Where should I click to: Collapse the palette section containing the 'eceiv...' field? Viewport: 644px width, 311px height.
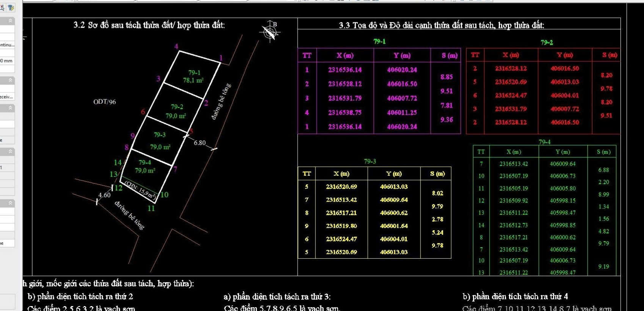point(11,80)
